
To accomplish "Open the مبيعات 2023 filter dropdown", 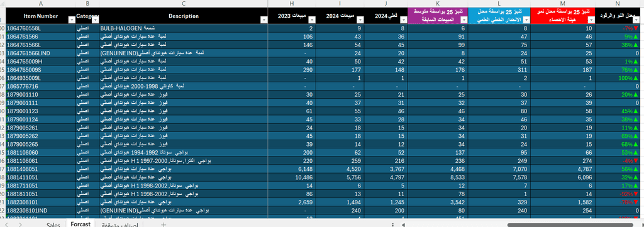I will point(312,19).
